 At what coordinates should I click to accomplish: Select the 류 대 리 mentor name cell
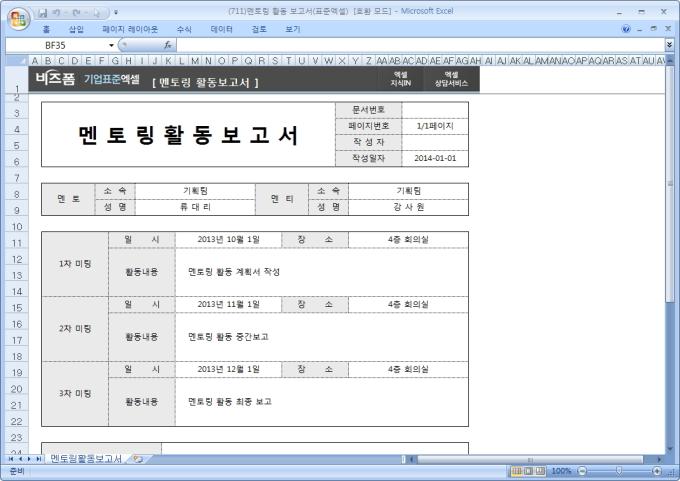195,207
